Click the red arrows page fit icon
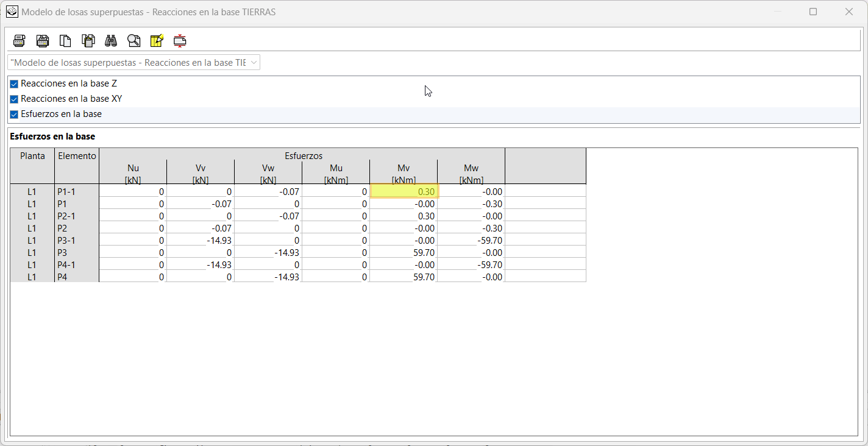The height and width of the screenshot is (446, 868). pos(180,41)
